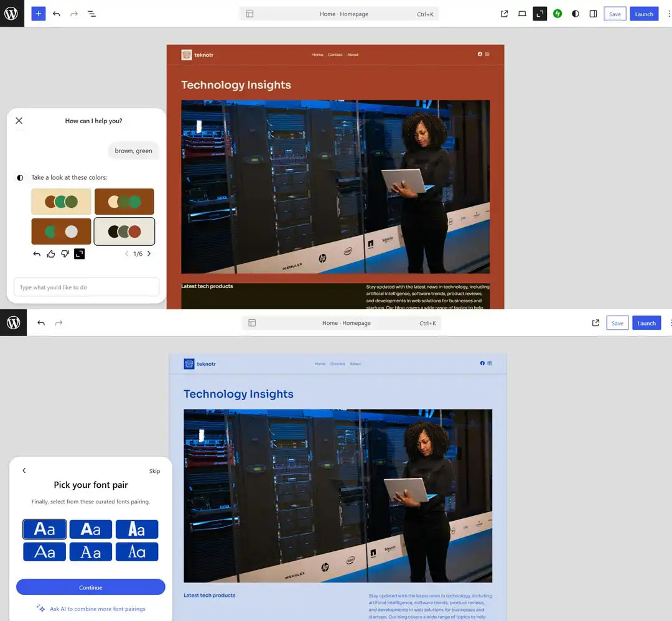
Task: Redo the change in the lower toolbar
Action: (58, 323)
